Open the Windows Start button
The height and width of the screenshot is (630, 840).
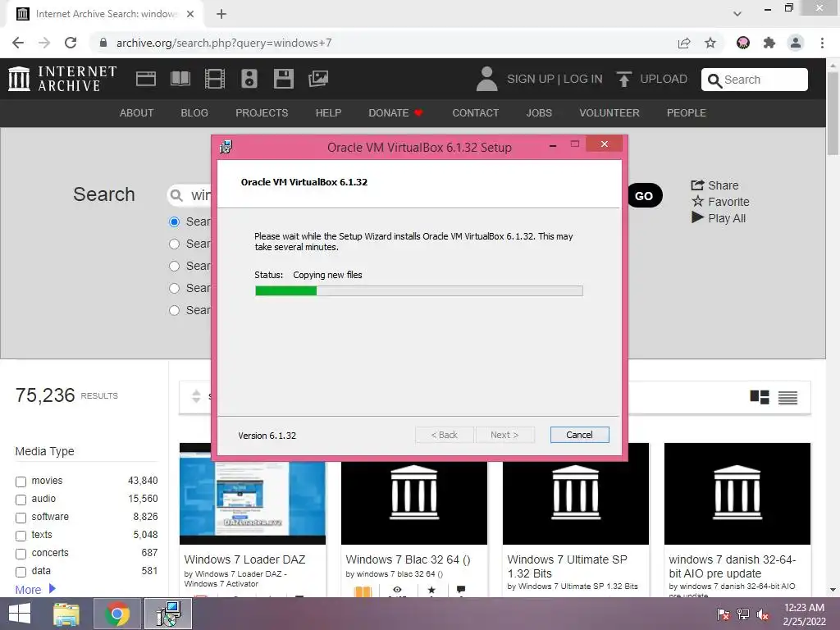(x=20, y=614)
